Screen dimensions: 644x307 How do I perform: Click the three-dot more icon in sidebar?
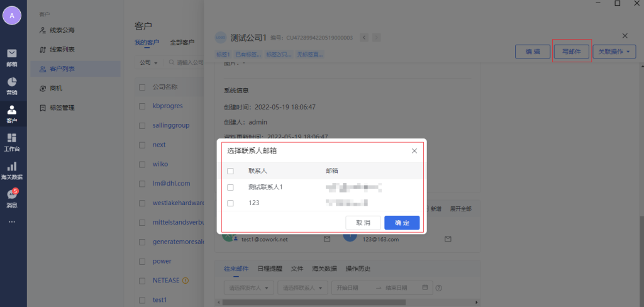[12, 221]
